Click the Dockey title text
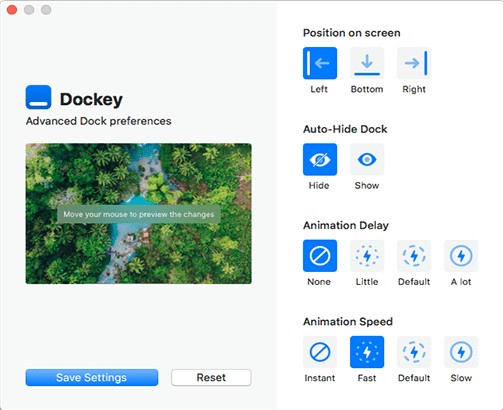Viewport: 503px width, 410px height. tap(91, 99)
